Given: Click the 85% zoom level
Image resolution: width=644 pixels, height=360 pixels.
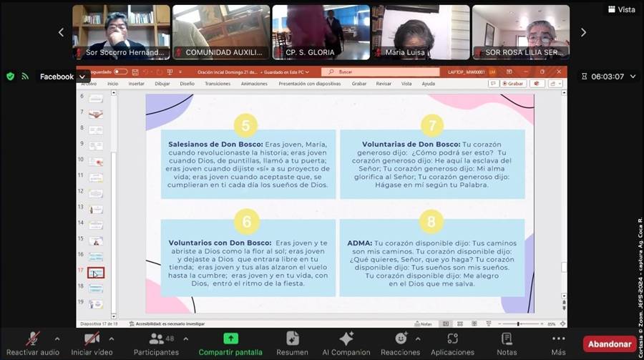Looking at the screenshot, I should [552, 323].
